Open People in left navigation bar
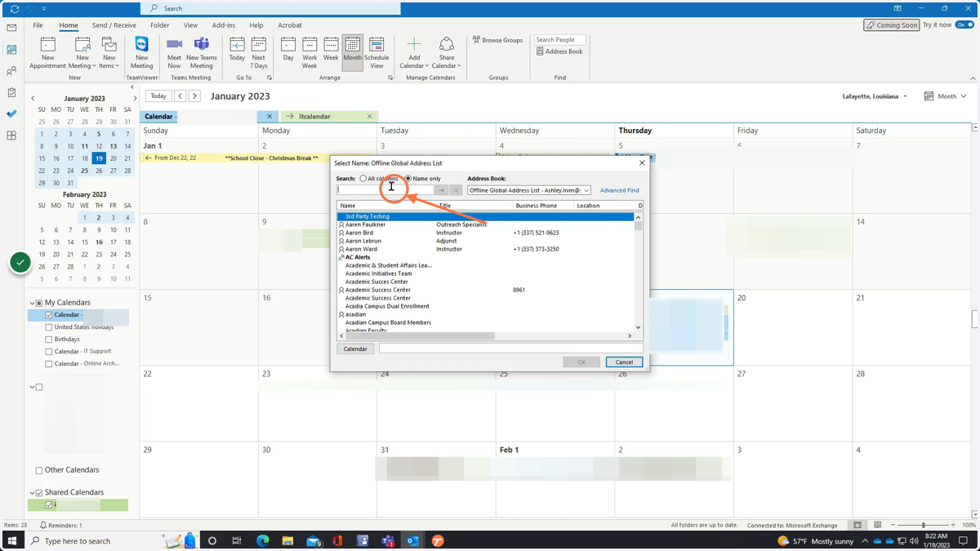980x551 pixels. tap(11, 71)
